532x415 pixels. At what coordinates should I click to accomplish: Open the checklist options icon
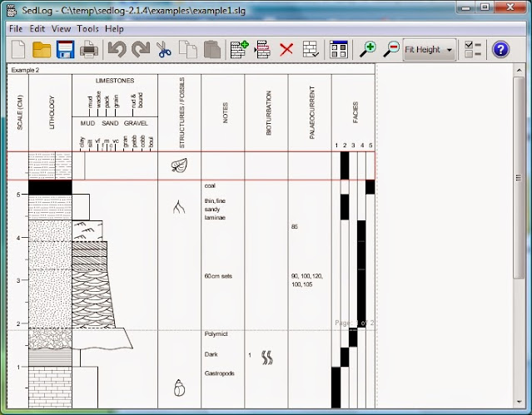[473, 50]
